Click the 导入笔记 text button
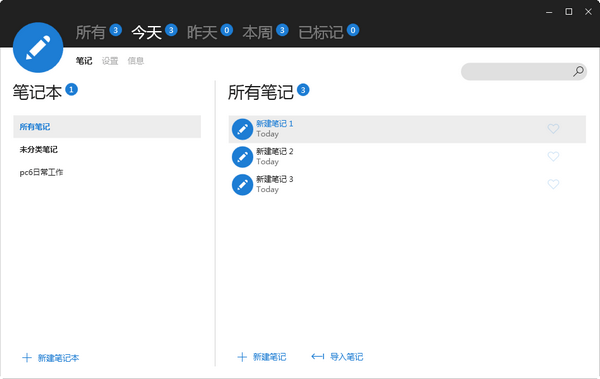600x379 pixels. pos(347,357)
